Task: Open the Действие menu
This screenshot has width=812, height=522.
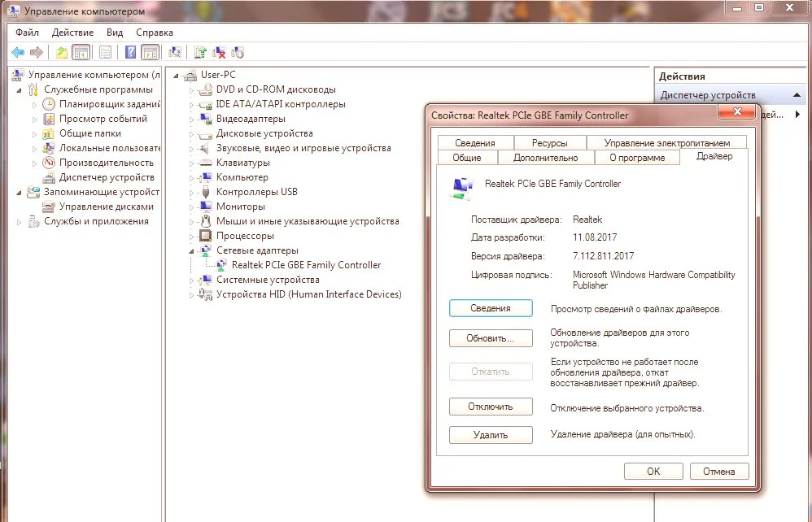Action: pos(72,33)
